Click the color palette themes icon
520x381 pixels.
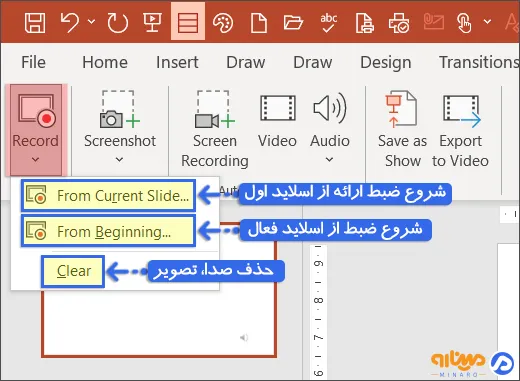pyautogui.click(x=223, y=23)
